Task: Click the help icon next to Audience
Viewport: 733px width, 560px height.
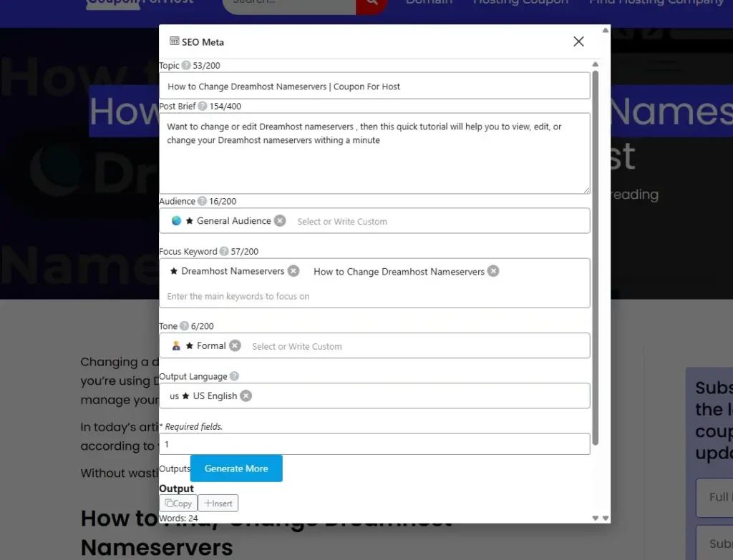Action: (202, 202)
